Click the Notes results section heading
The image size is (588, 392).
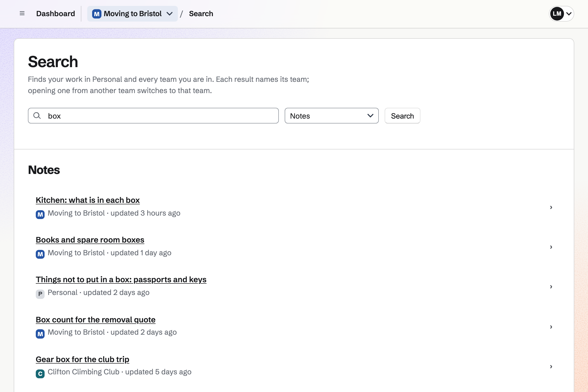[44, 170]
